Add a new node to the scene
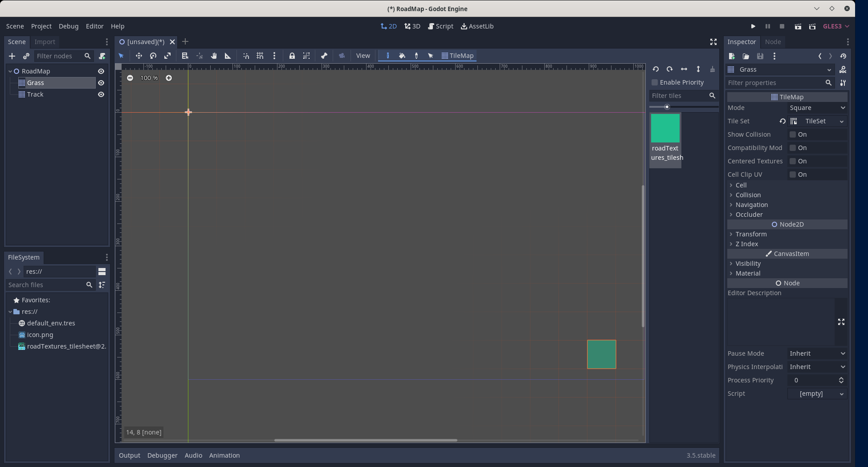868x467 pixels. coord(12,56)
